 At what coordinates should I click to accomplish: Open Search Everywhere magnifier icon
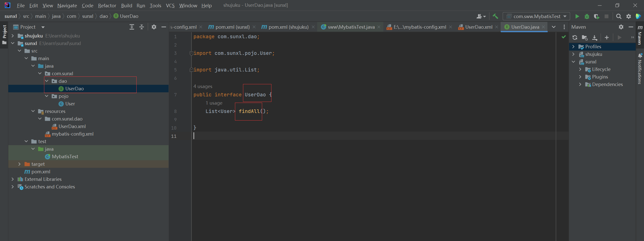pyautogui.click(x=619, y=16)
